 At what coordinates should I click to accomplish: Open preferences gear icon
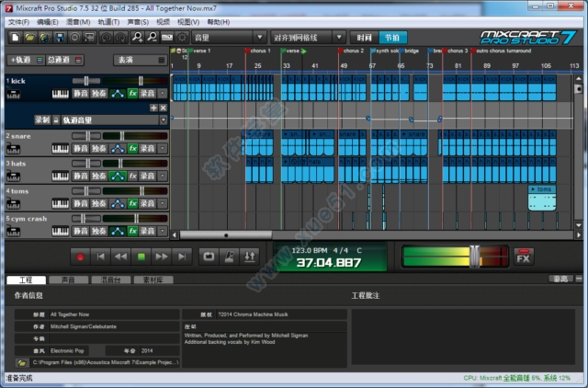tap(182, 37)
